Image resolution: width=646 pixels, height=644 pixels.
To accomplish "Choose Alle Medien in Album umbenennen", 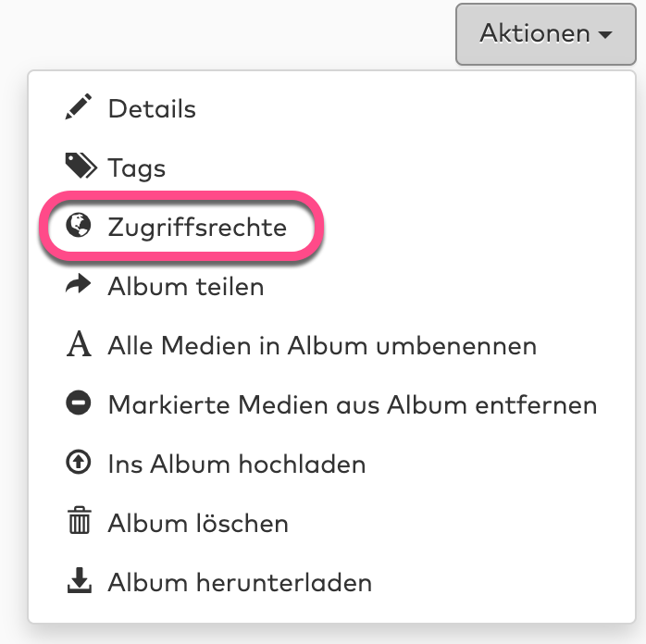I will coord(322,346).
